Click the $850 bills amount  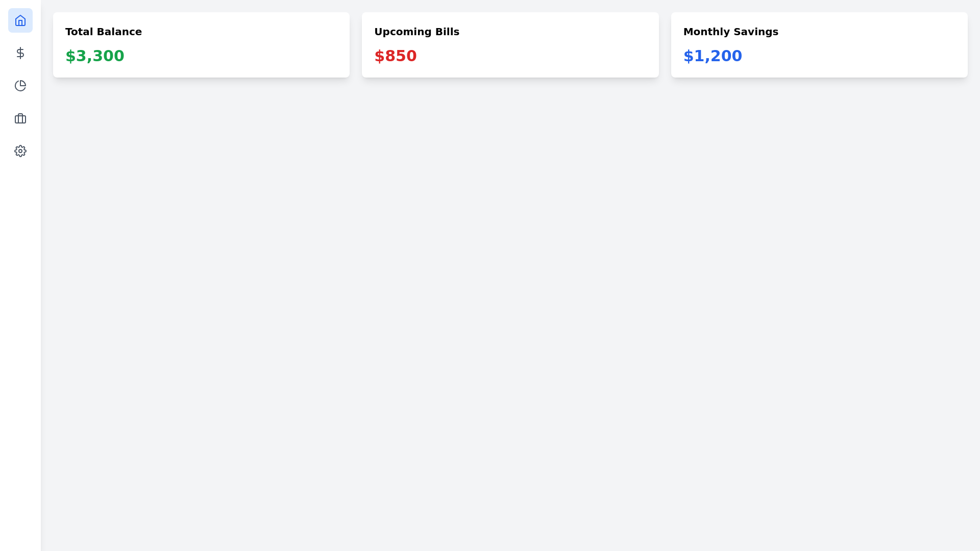point(396,56)
